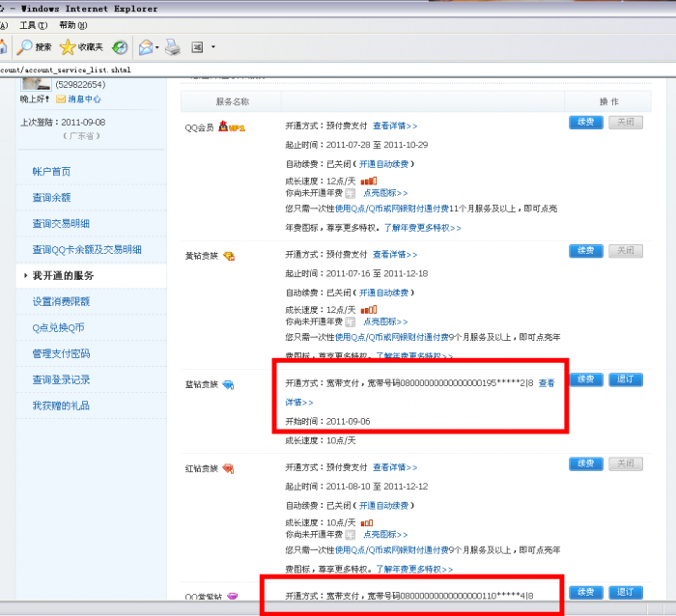
Task: Open 收藏夹 favorites star button
Action: [81, 47]
